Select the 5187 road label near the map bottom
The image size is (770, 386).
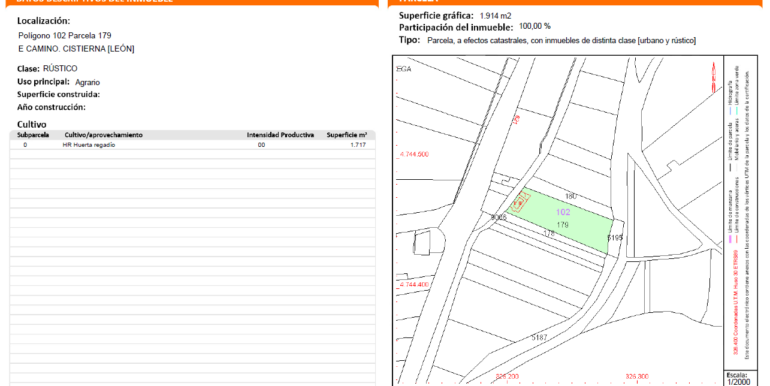539,337
